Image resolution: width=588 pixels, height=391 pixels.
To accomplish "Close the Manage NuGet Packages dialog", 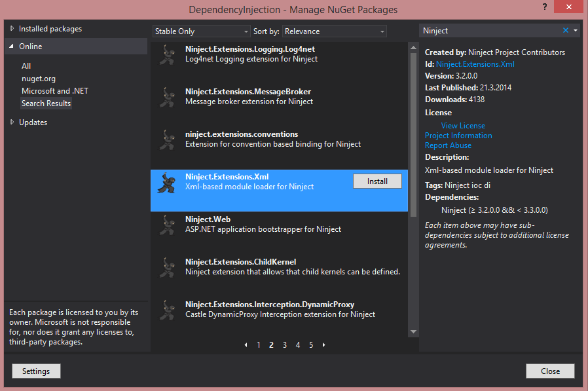I will [550, 371].
